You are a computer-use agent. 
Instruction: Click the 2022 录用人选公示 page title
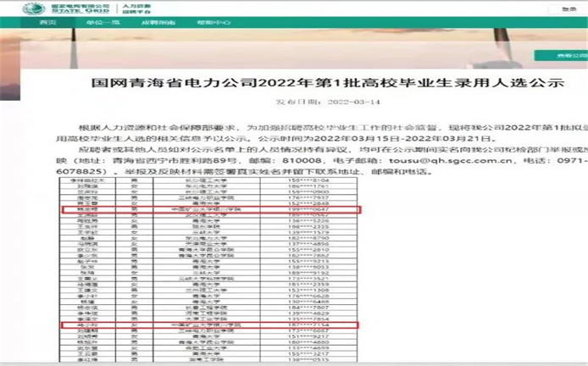[328, 82]
